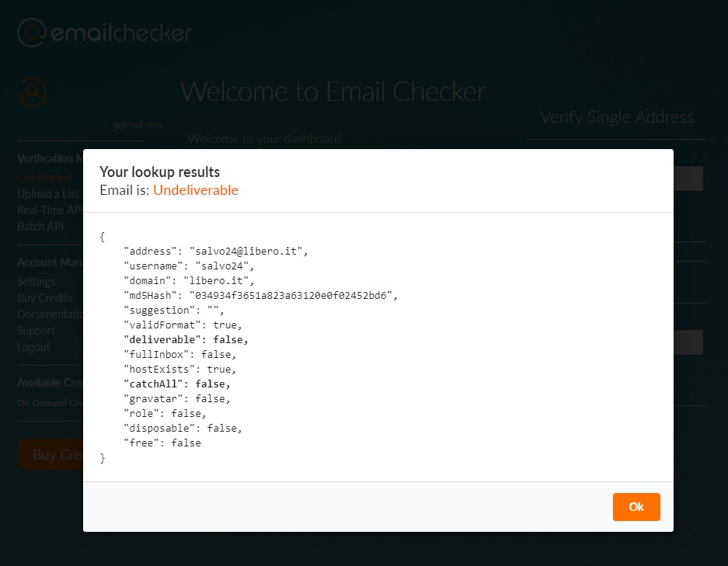Open Settings in the sidebar
The image size is (728, 566).
tap(37, 282)
